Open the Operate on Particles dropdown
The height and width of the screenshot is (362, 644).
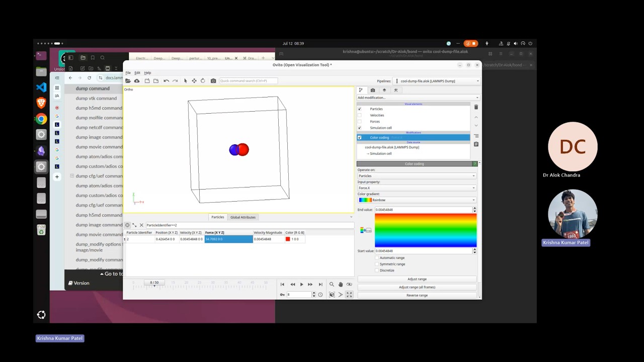tap(417, 176)
